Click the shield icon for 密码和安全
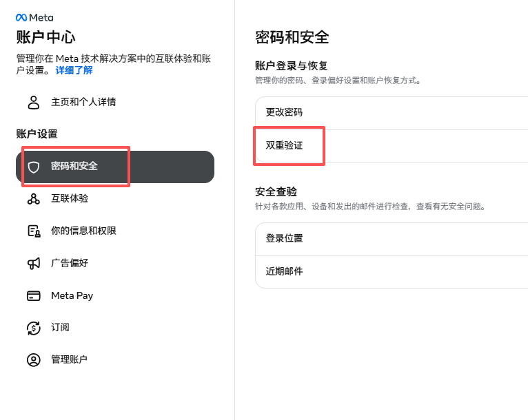The width and height of the screenshot is (528, 420). 34,167
